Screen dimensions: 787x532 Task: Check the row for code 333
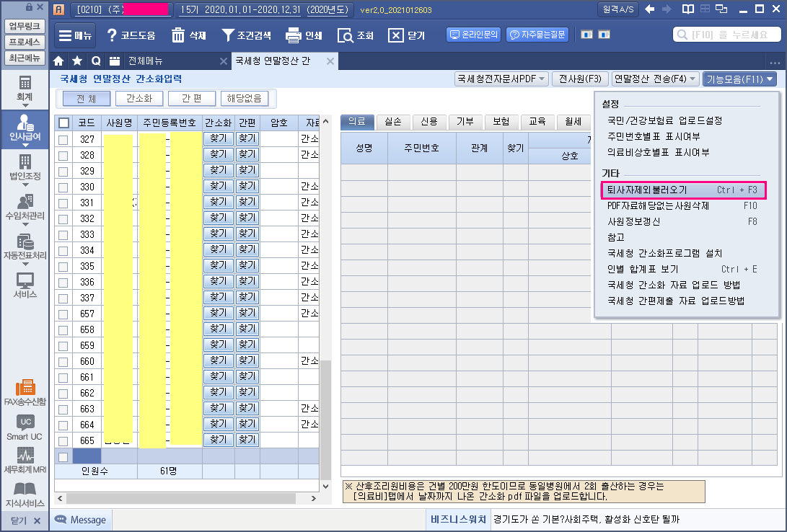pos(63,235)
